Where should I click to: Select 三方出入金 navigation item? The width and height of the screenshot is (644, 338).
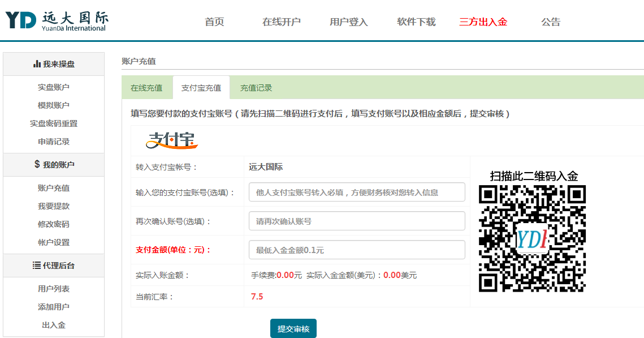pos(483,22)
